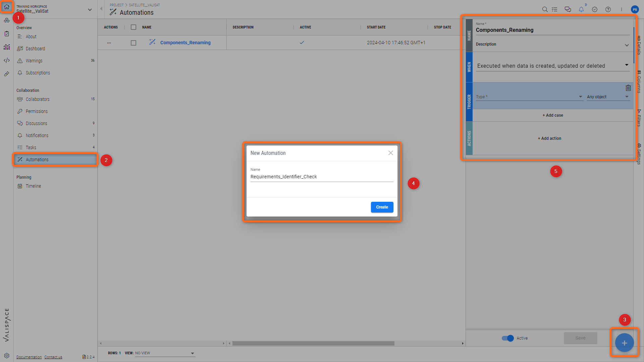Screen dimensions: 644x362
Task: Open the components module icon in left rail
Action: coord(7,20)
